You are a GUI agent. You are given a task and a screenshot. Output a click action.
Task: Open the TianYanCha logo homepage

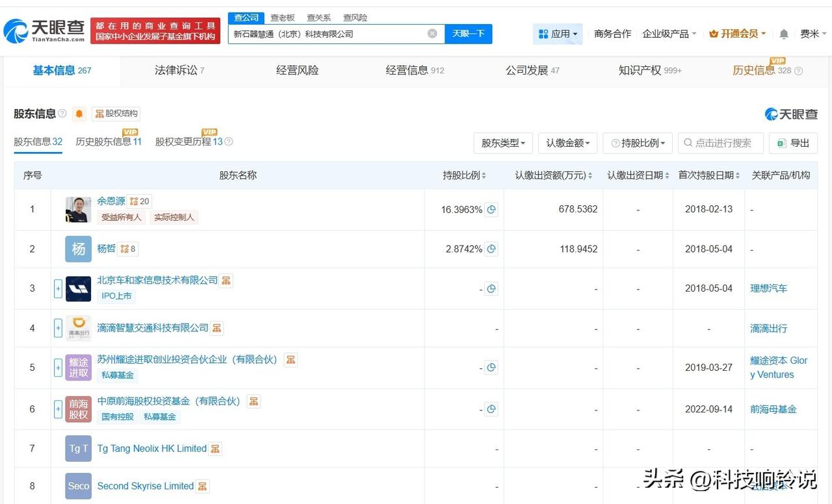pyautogui.click(x=44, y=30)
